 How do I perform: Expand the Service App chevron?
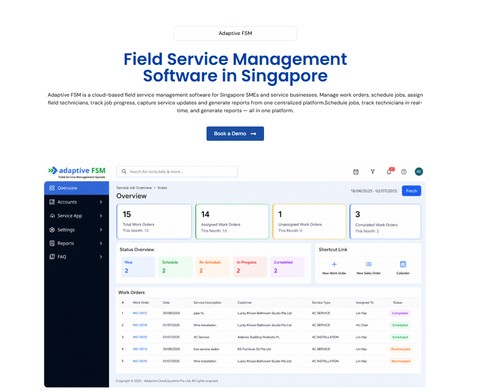[x=101, y=216]
